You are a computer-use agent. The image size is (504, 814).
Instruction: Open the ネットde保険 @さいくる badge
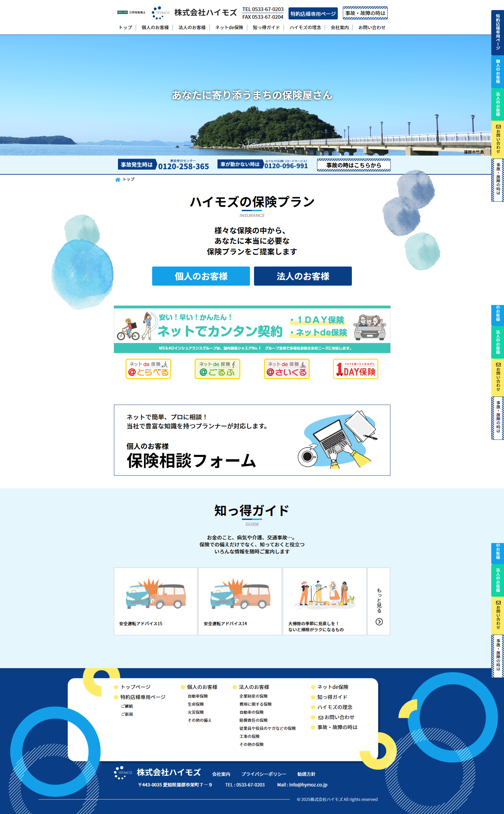coord(287,369)
